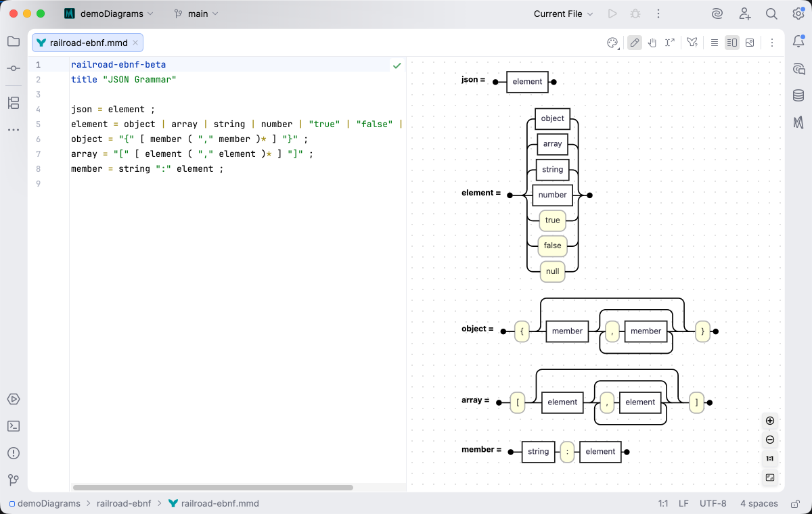
Task: Open Current File run configuration dropdown
Action: [x=564, y=14]
